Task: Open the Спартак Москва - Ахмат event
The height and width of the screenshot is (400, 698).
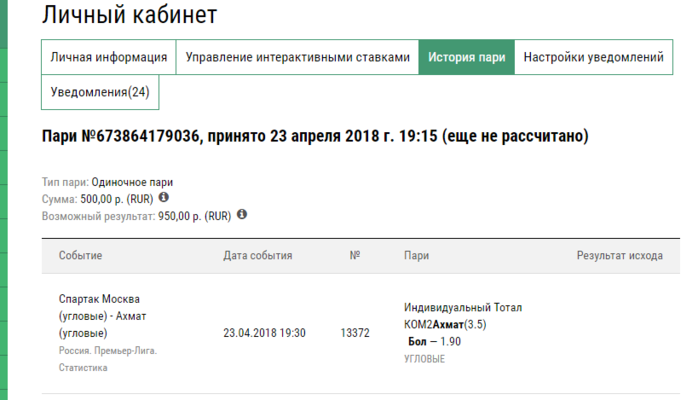Action: click(x=100, y=316)
